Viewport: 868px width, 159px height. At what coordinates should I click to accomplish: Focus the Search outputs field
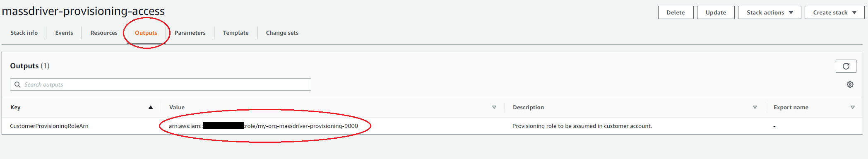coord(161,84)
